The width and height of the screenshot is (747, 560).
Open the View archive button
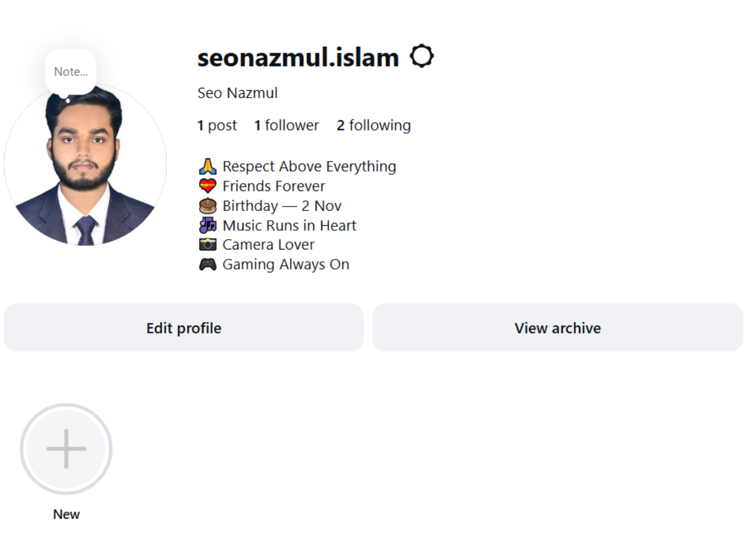tap(557, 327)
